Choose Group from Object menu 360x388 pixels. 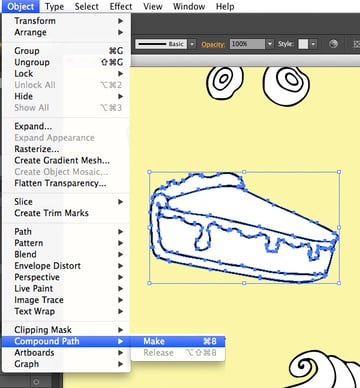point(66,51)
